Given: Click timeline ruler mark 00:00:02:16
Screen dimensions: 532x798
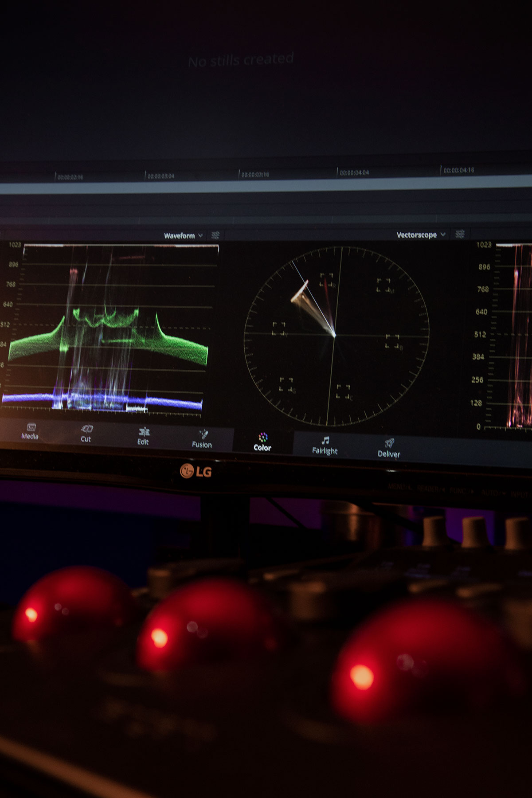Looking at the screenshot, I should pos(70,177).
